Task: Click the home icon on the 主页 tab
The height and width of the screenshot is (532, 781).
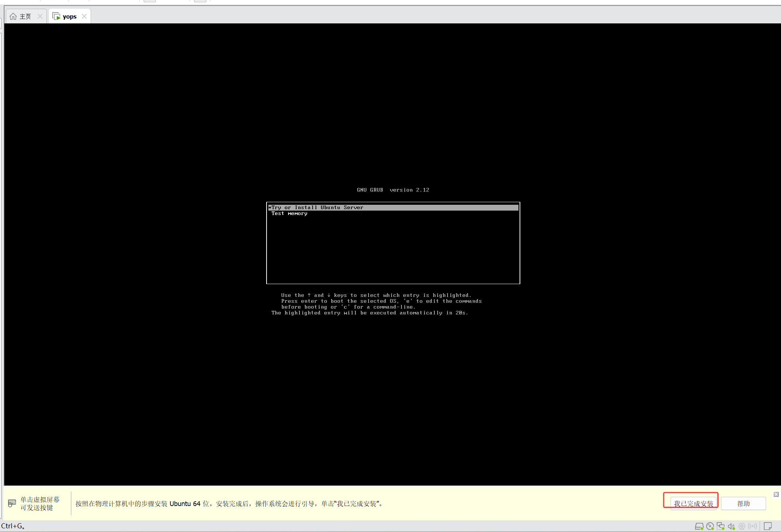Action: pos(13,16)
